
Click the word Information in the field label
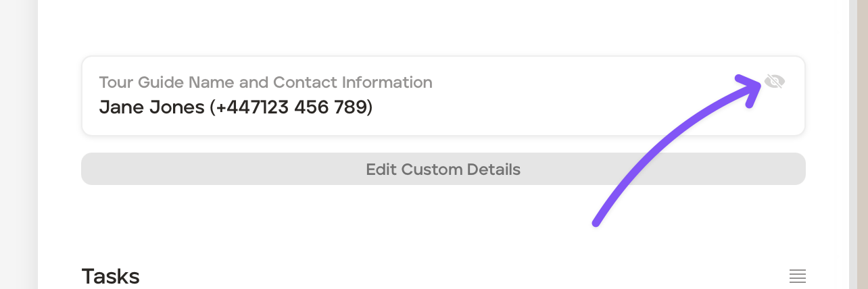tap(387, 82)
